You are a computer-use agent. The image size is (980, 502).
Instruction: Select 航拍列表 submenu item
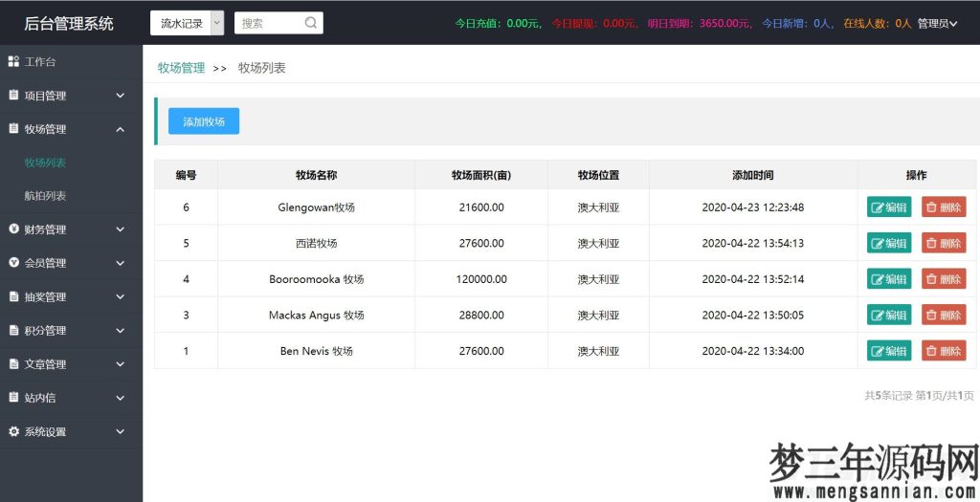pos(45,195)
